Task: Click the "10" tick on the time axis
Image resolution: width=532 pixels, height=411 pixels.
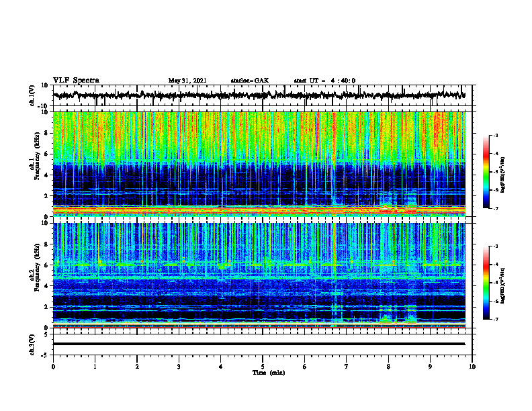Action: [x=472, y=367]
